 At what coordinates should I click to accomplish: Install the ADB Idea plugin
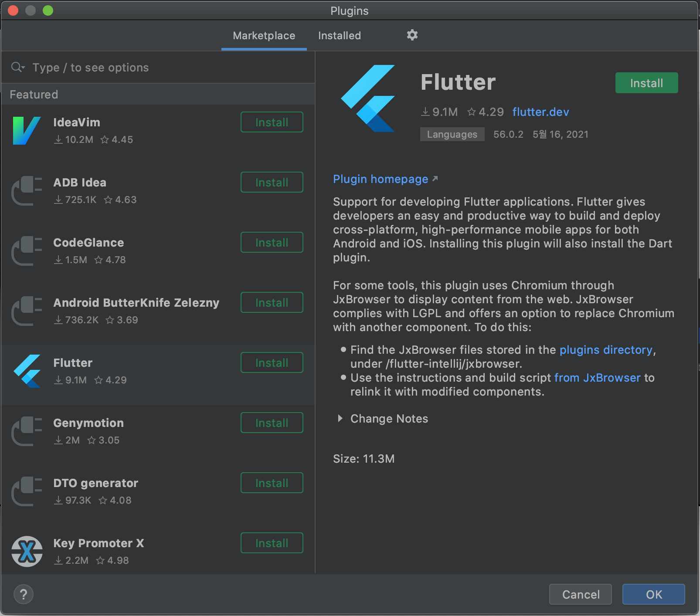(272, 182)
